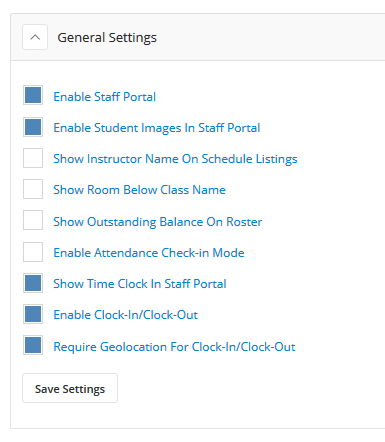Click the Show Room Below Class Name label

point(140,190)
